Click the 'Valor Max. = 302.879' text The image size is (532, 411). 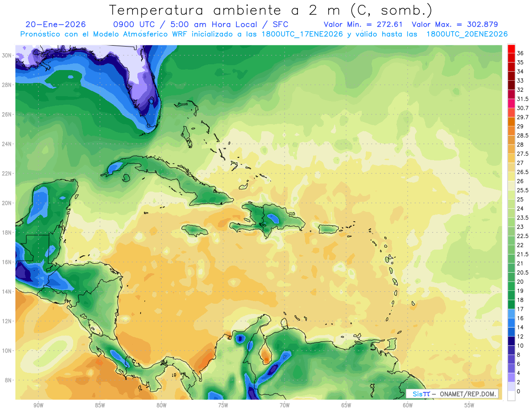click(455, 24)
